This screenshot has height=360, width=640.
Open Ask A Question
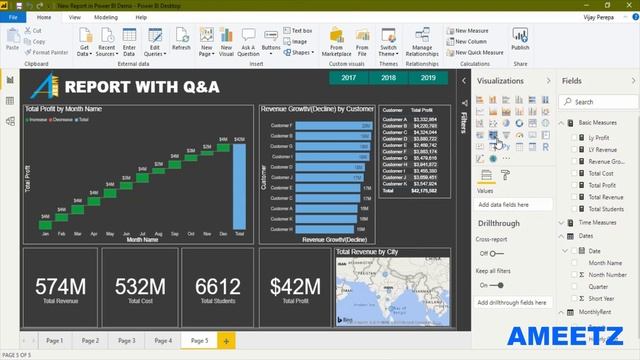tap(248, 42)
